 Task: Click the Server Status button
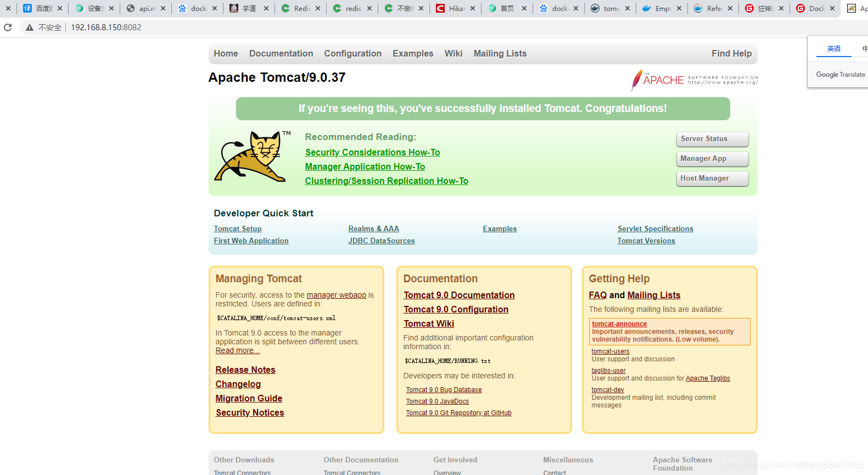(x=712, y=139)
